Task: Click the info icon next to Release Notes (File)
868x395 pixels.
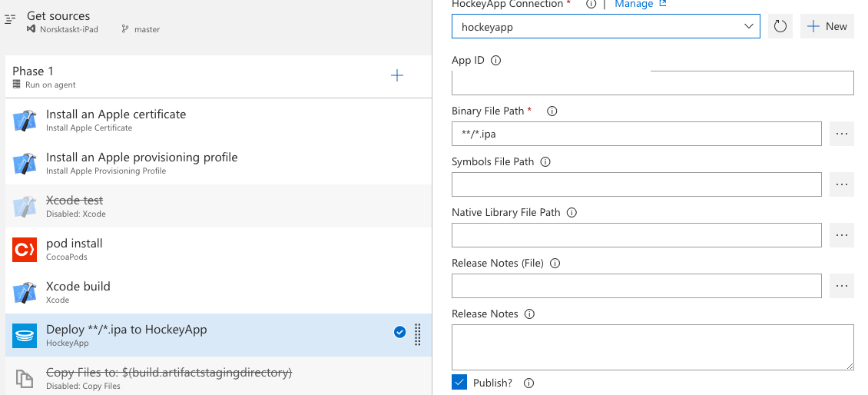Action: [x=555, y=264]
